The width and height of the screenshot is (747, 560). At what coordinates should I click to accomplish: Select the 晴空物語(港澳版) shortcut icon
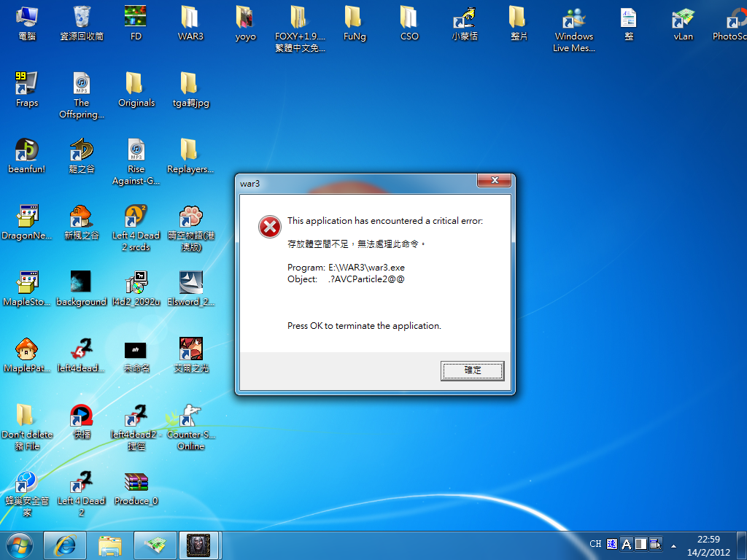pos(190,227)
